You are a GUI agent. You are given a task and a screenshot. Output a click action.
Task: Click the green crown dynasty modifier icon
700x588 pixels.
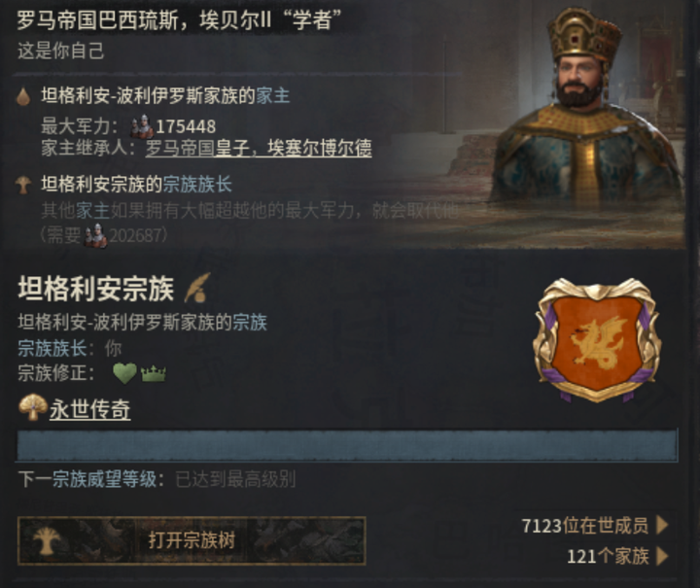click(154, 373)
